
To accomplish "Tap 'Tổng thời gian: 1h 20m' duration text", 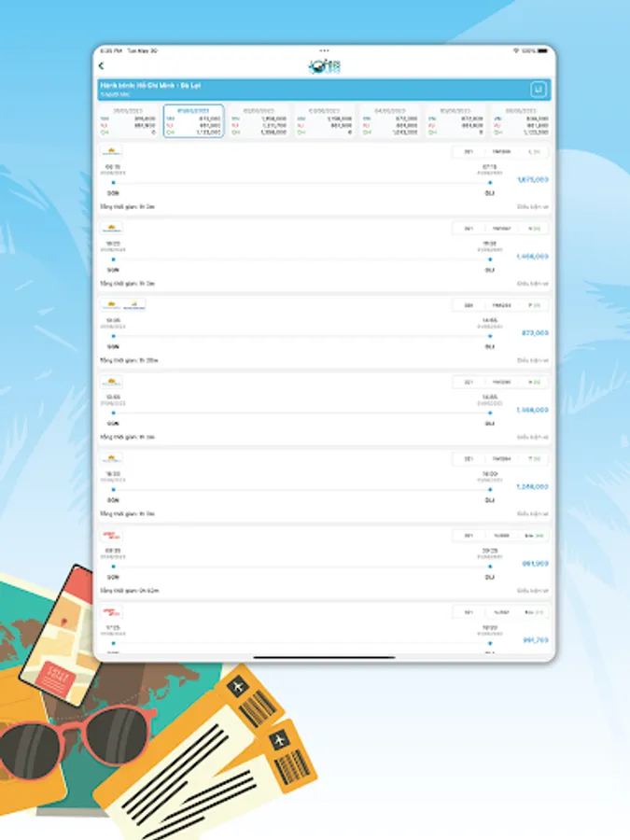I will pos(129,360).
